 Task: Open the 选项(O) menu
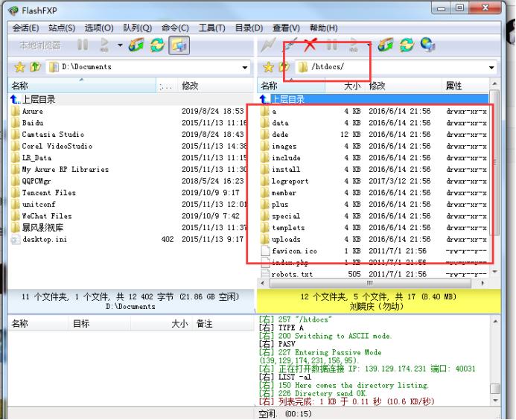tap(99, 28)
